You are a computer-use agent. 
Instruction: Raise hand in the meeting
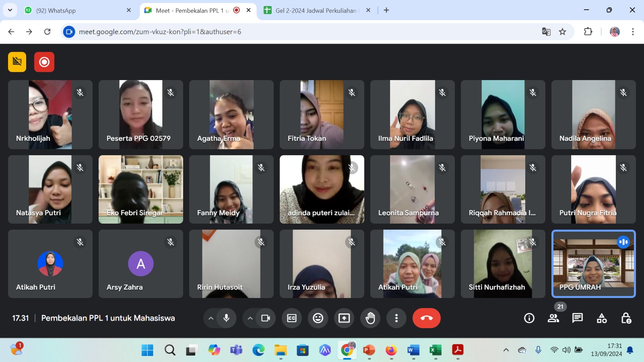click(370, 318)
